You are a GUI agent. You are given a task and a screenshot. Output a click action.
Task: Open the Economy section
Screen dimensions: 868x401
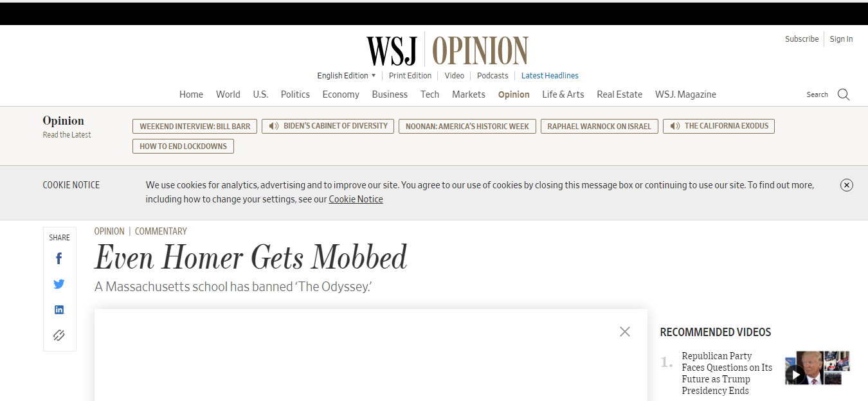click(x=341, y=94)
